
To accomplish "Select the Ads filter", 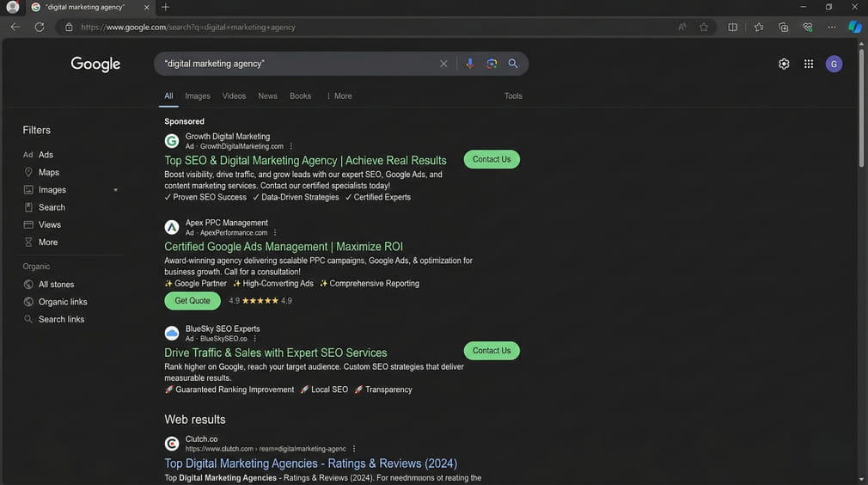I will click(38, 155).
